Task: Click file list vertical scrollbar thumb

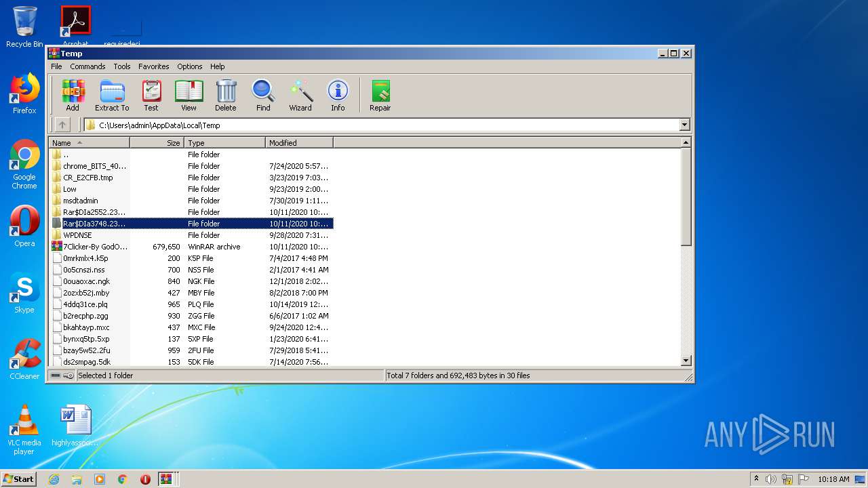Action: click(x=686, y=197)
